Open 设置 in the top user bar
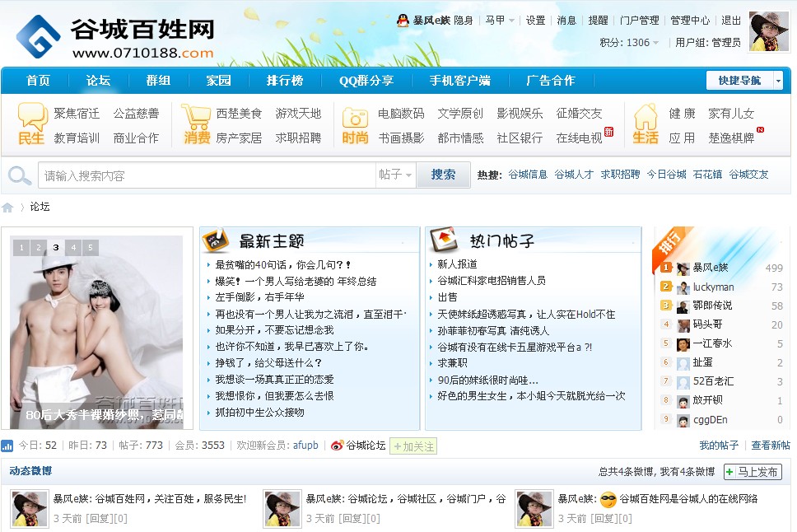 pyautogui.click(x=535, y=21)
